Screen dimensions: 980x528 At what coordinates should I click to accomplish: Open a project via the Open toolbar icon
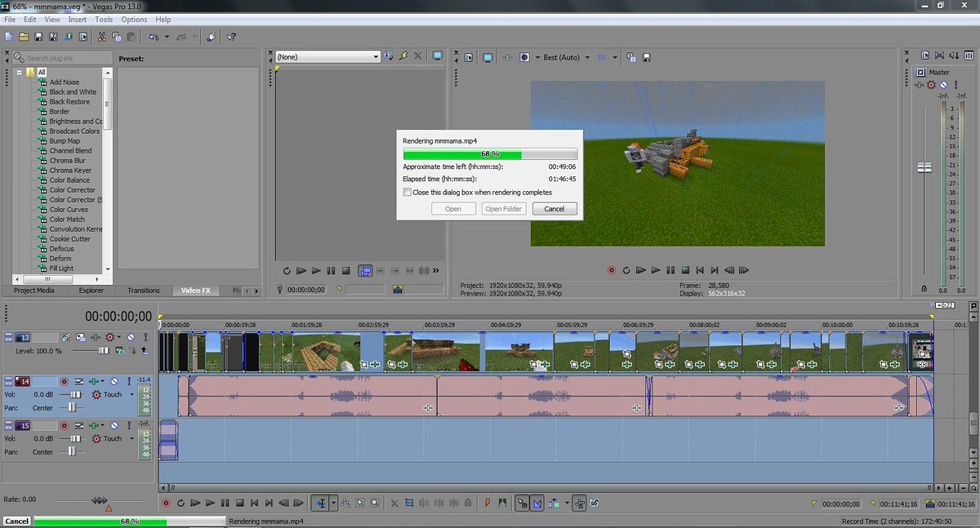[24, 37]
